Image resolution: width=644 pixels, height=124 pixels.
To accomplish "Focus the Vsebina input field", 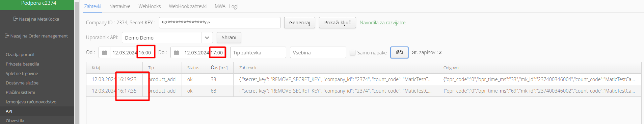I will 318,53.
